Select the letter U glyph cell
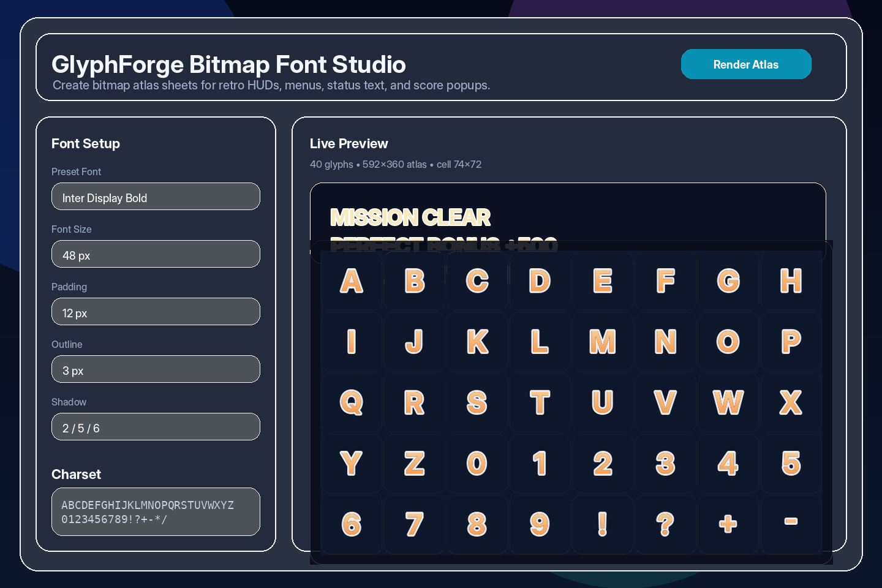The height and width of the screenshot is (588, 882). (x=603, y=402)
